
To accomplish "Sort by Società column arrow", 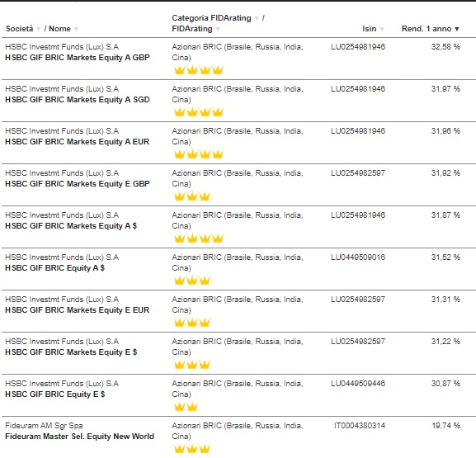I will tap(39, 29).
